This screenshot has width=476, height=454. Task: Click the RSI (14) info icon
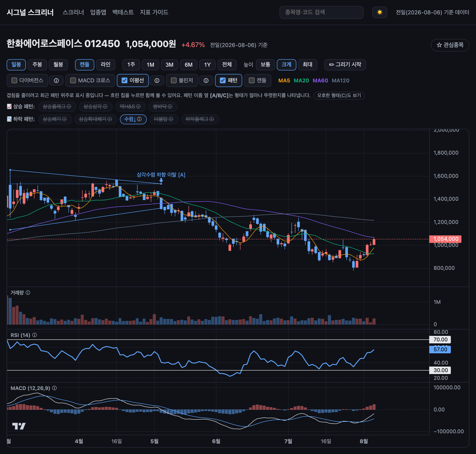[x=35, y=335]
